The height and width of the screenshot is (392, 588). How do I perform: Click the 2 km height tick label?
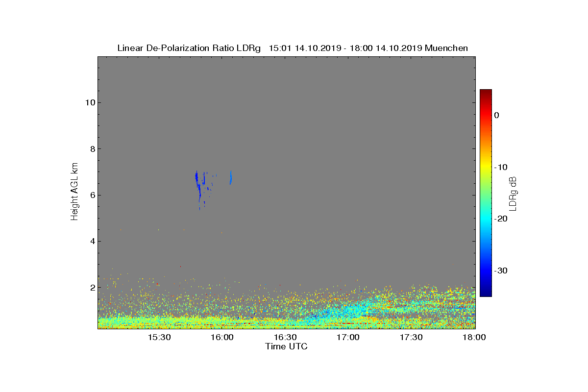91,288
